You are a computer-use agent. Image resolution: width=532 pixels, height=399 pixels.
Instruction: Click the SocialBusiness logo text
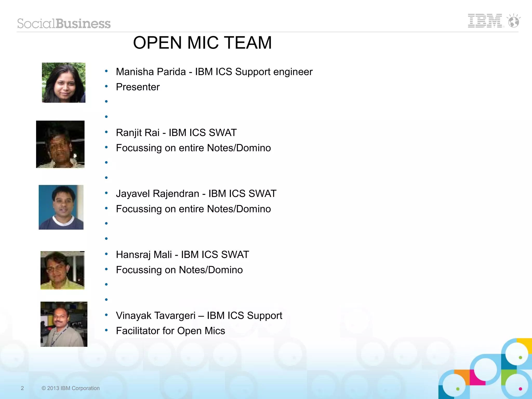tap(64, 24)
